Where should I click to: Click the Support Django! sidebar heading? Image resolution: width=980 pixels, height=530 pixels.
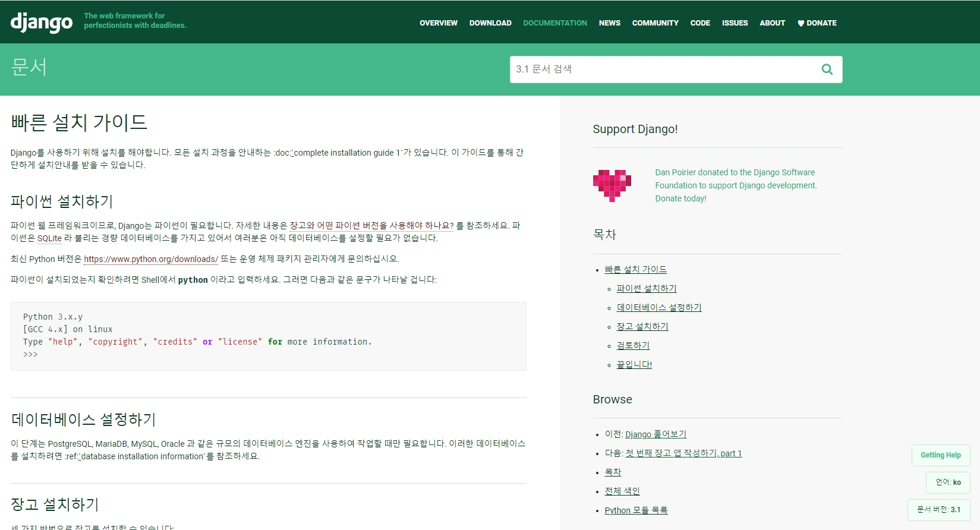pyautogui.click(x=635, y=129)
